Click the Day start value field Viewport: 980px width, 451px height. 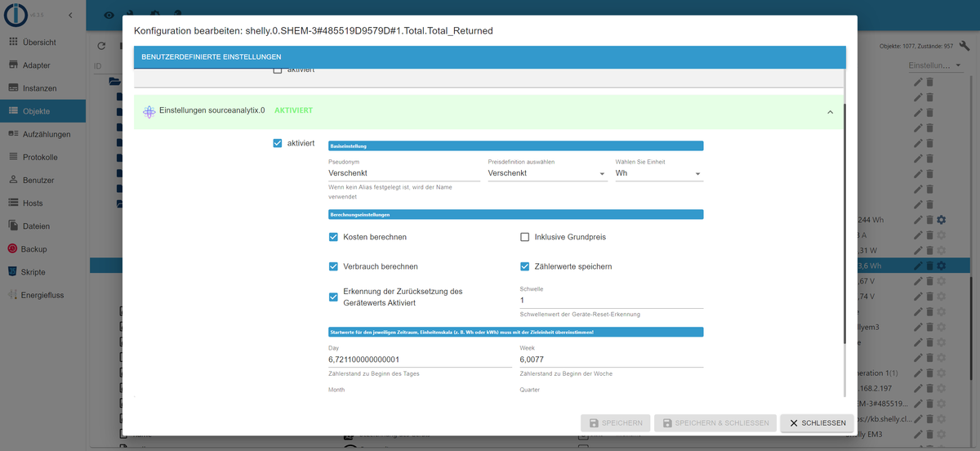coord(420,359)
